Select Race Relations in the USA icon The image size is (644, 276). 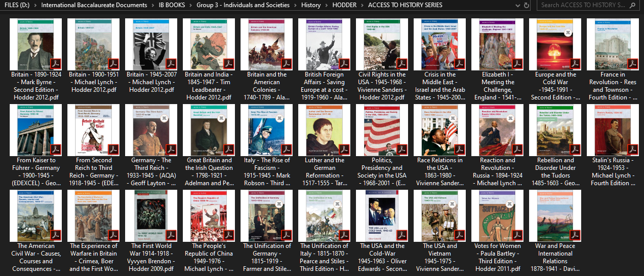pos(440,130)
